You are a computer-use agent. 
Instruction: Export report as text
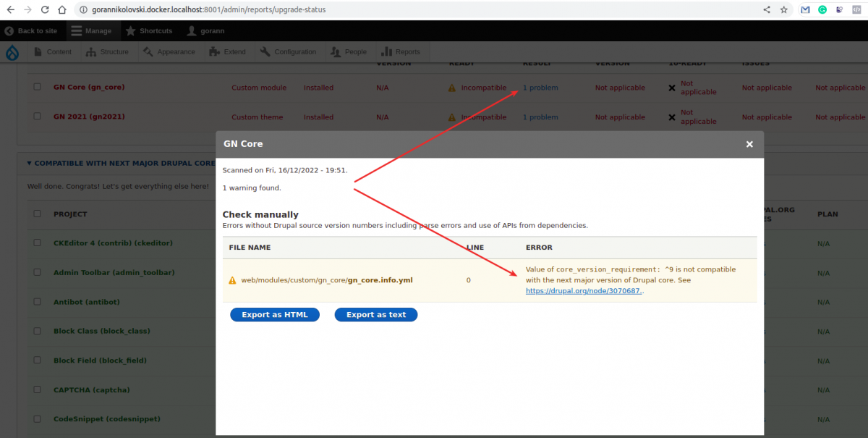tap(376, 314)
